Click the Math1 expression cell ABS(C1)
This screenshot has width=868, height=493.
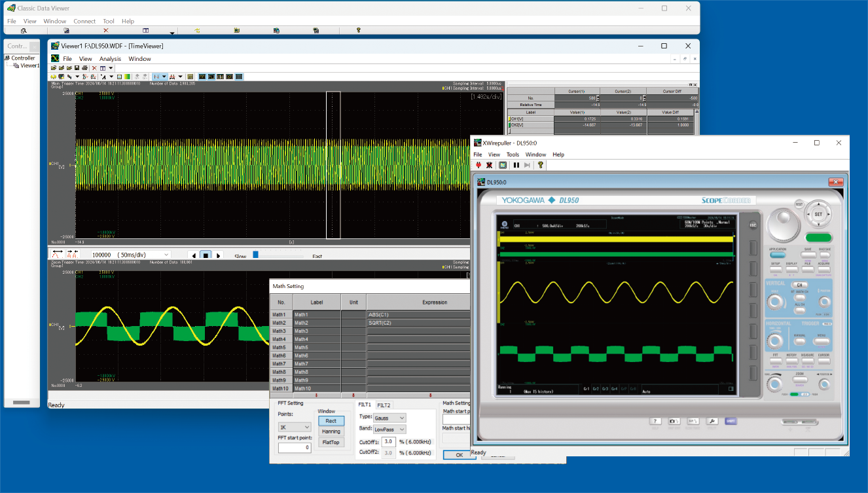pyautogui.click(x=418, y=314)
